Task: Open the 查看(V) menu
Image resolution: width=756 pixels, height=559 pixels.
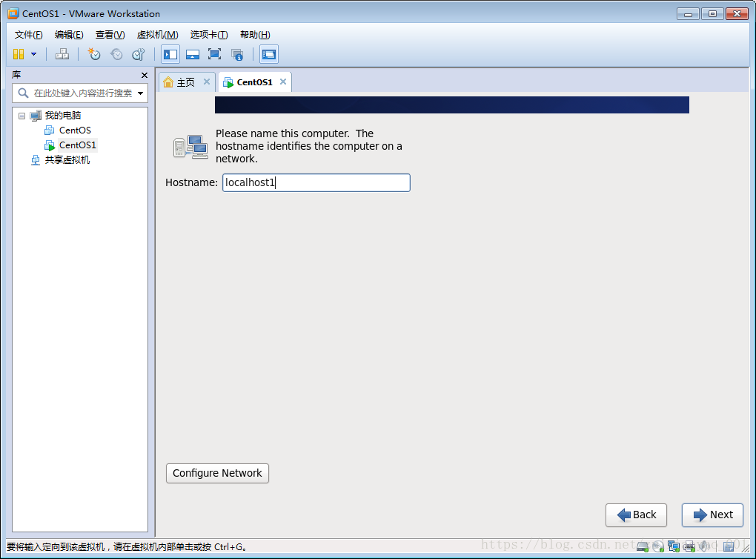Action: [110, 35]
